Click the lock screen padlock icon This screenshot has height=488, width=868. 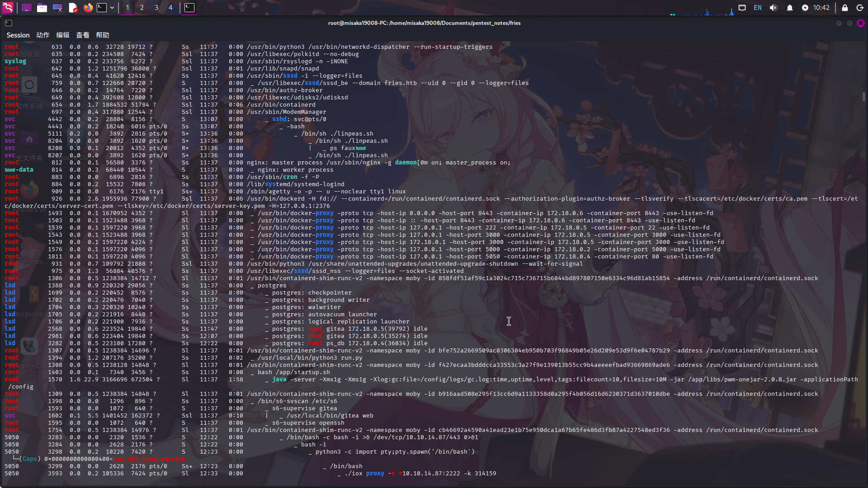pos(844,7)
